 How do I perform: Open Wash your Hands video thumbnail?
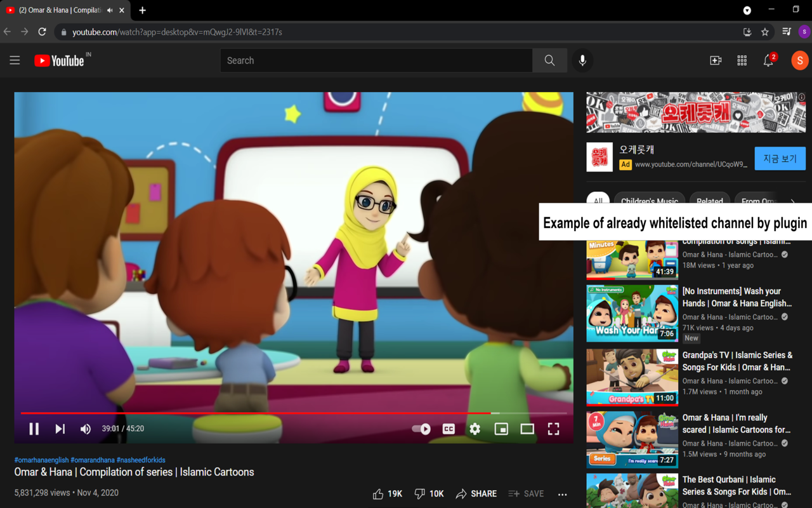click(x=632, y=314)
